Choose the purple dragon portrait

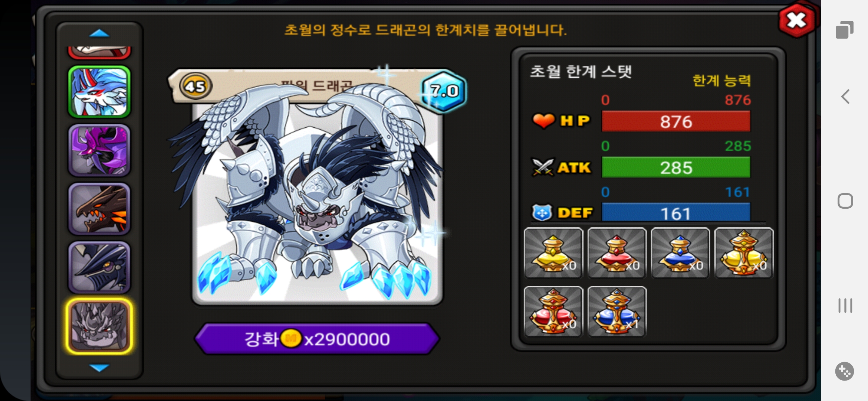coord(99,150)
